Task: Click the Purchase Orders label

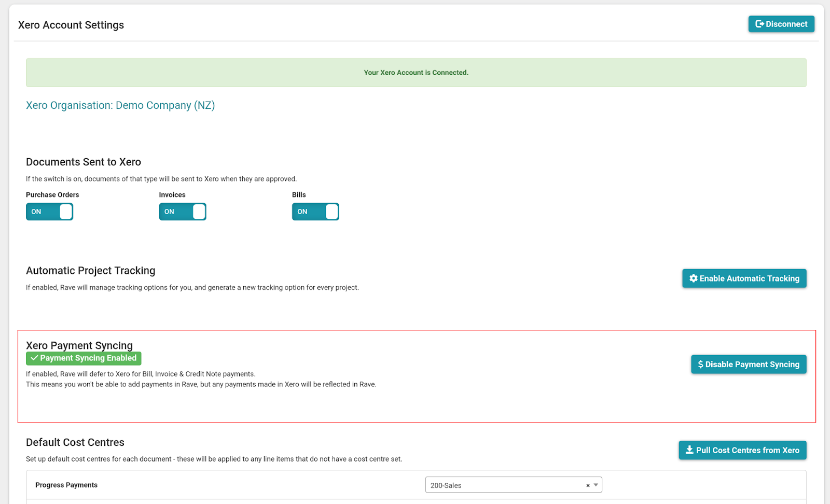Action: (52, 195)
